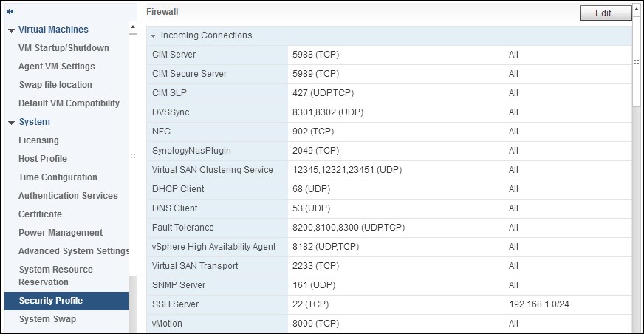Open the Security Profile settings

click(66, 301)
